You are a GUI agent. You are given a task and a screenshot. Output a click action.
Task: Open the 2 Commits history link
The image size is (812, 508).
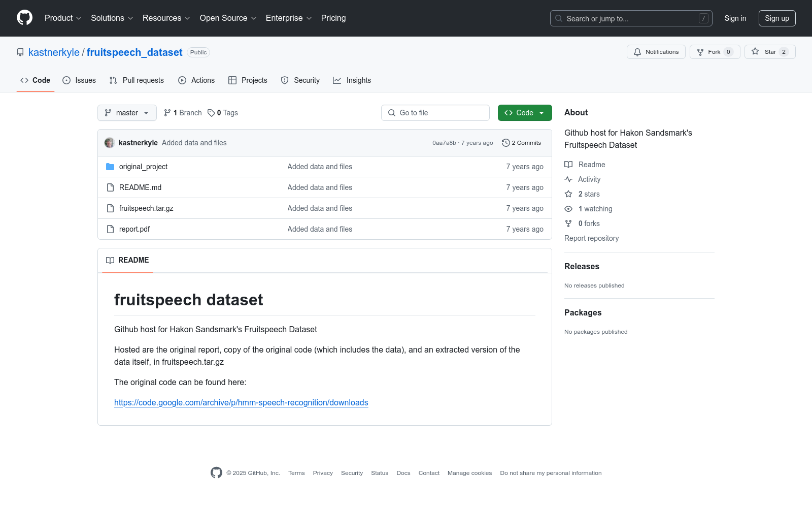[x=521, y=143]
